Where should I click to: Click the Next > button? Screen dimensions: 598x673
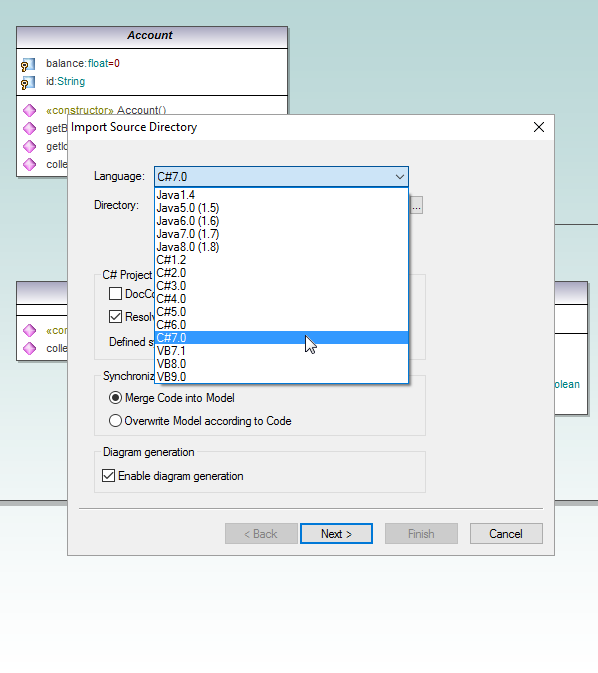[x=336, y=534]
